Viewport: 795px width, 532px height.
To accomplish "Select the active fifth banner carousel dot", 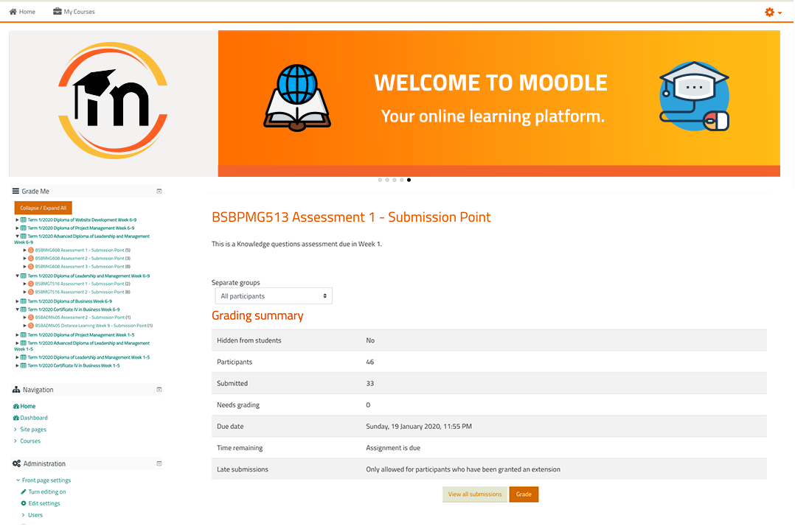I will point(409,180).
